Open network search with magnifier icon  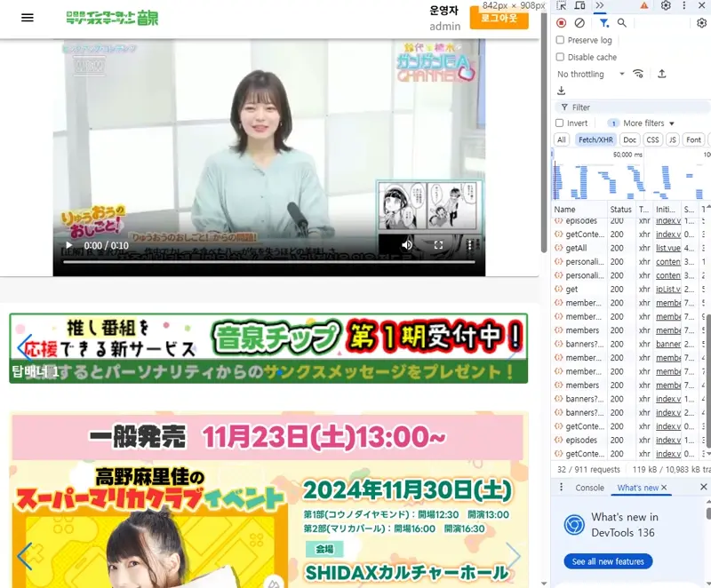coord(622,23)
